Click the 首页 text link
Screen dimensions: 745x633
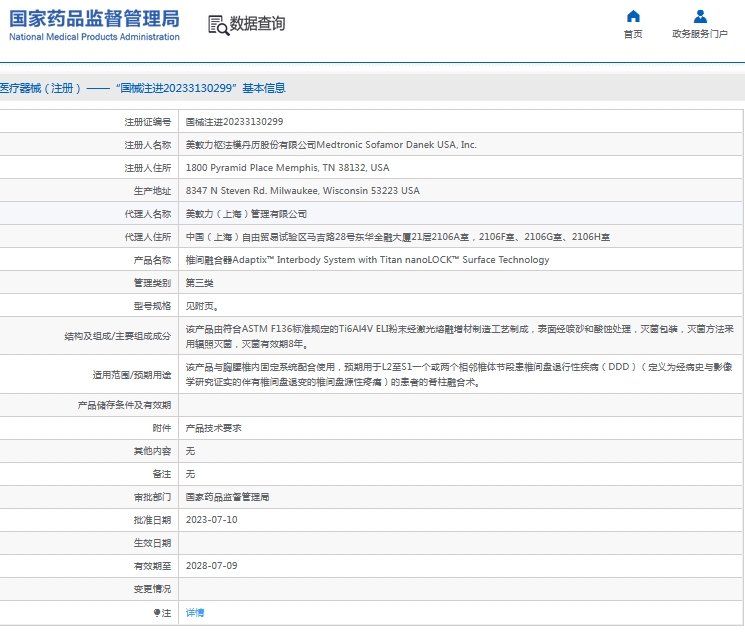633,34
